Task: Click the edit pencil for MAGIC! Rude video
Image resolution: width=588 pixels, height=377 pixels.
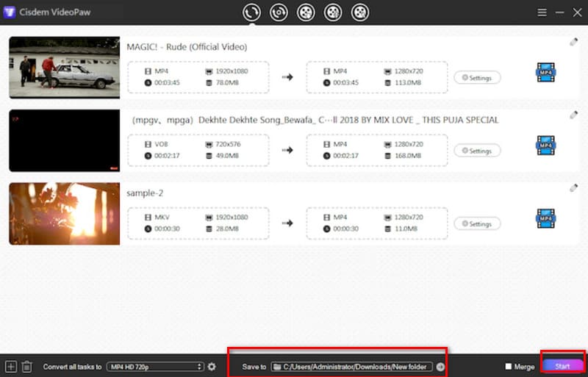Action: click(574, 42)
